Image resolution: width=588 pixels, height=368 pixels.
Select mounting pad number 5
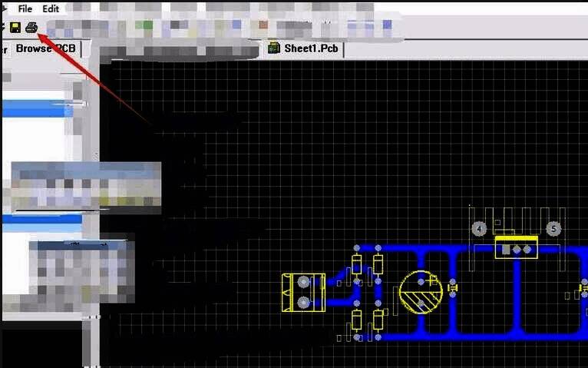click(553, 229)
